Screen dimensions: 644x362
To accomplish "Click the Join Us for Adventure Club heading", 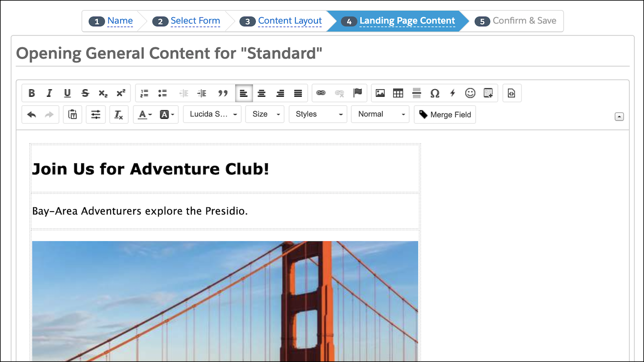I will coord(150,169).
